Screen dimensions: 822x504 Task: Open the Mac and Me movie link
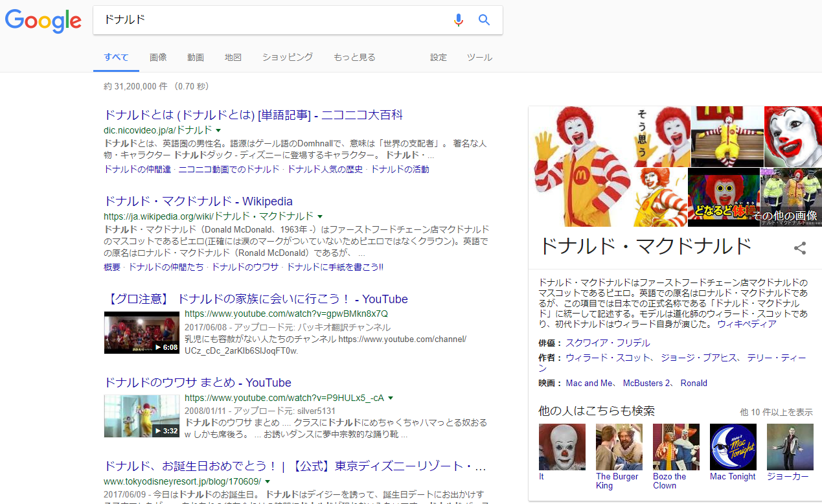tap(589, 383)
